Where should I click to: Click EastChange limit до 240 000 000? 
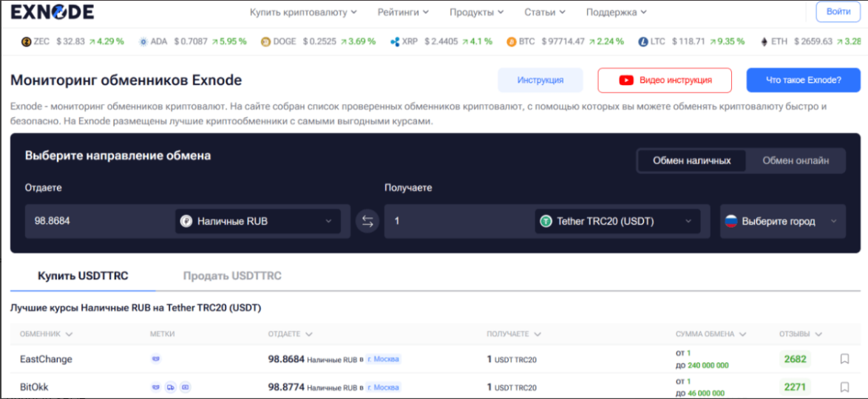tap(702, 365)
